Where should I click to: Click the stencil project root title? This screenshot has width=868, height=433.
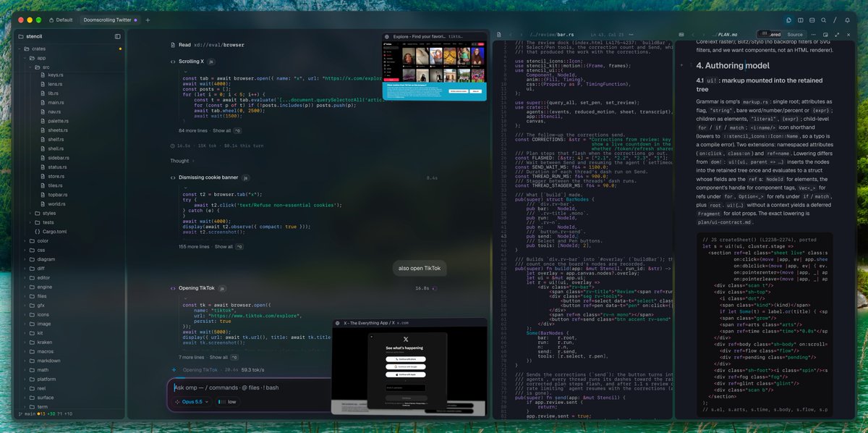tap(34, 36)
